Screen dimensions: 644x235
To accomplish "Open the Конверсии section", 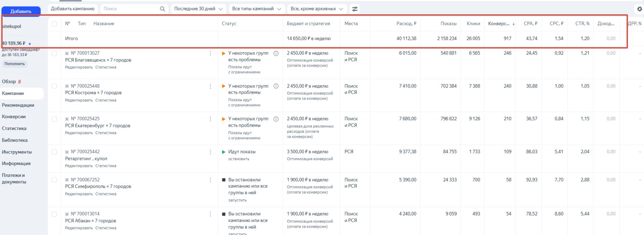I will (x=14, y=117).
